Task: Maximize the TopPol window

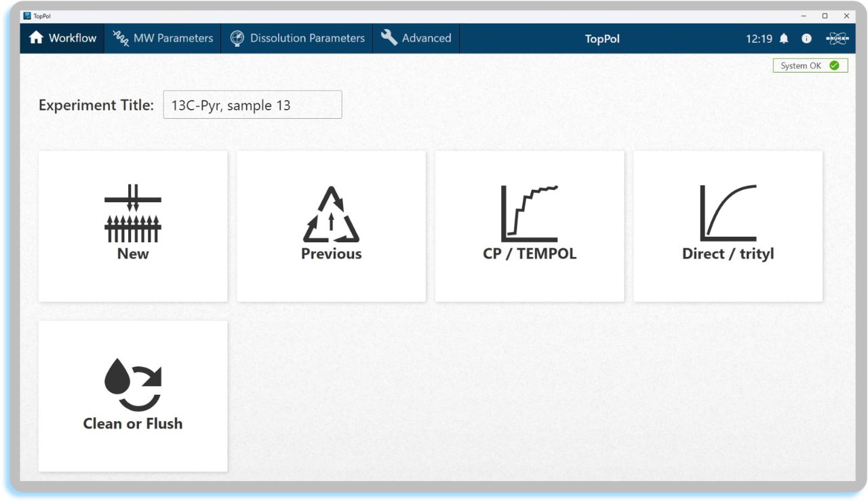Action: [825, 16]
